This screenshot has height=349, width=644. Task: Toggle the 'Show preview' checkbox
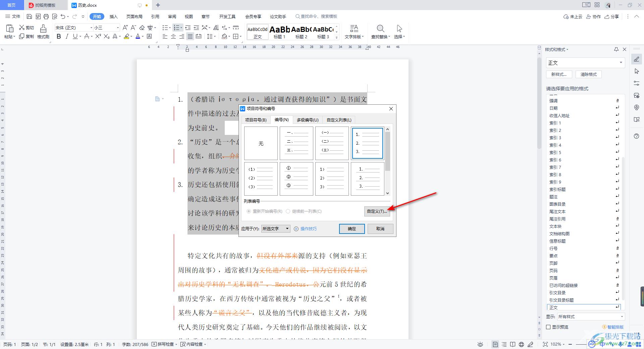(548, 327)
